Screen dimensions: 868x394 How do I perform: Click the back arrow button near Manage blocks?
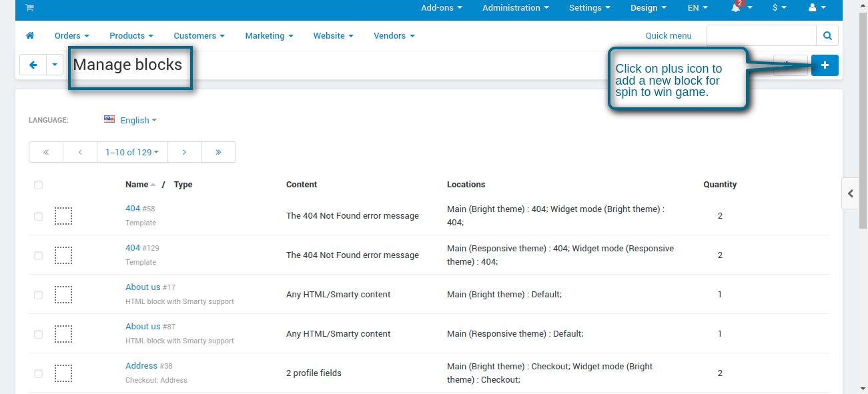33,65
